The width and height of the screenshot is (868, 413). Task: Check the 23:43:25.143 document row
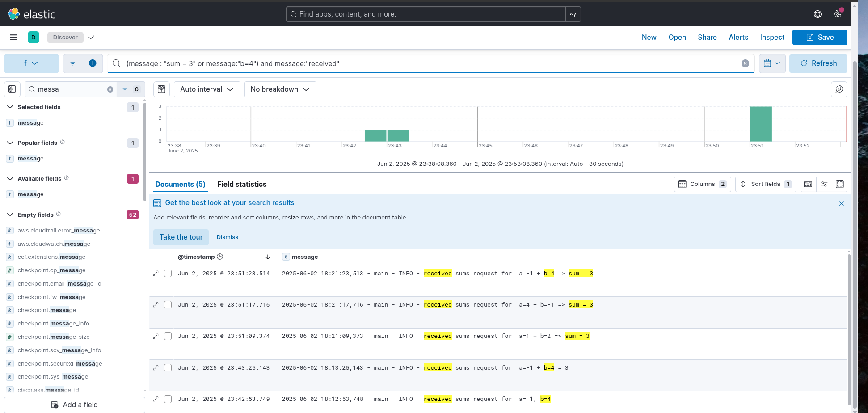(x=168, y=368)
